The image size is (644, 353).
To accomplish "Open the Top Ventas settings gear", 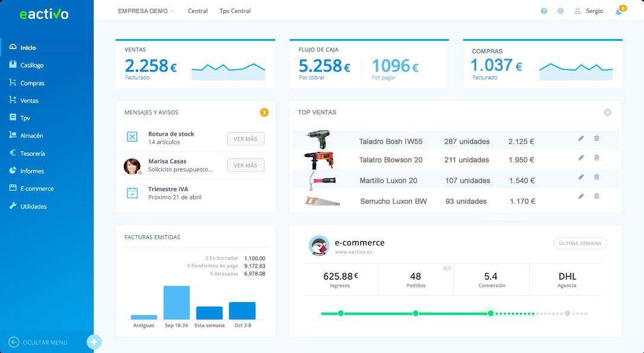I will (x=607, y=113).
